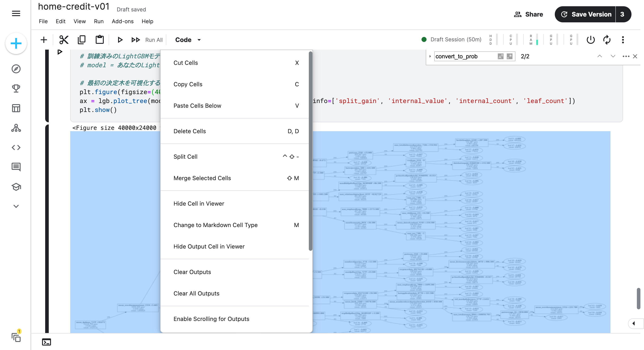Click the context menu scrollbar
This screenshot has width=644, height=350.
tap(310, 151)
